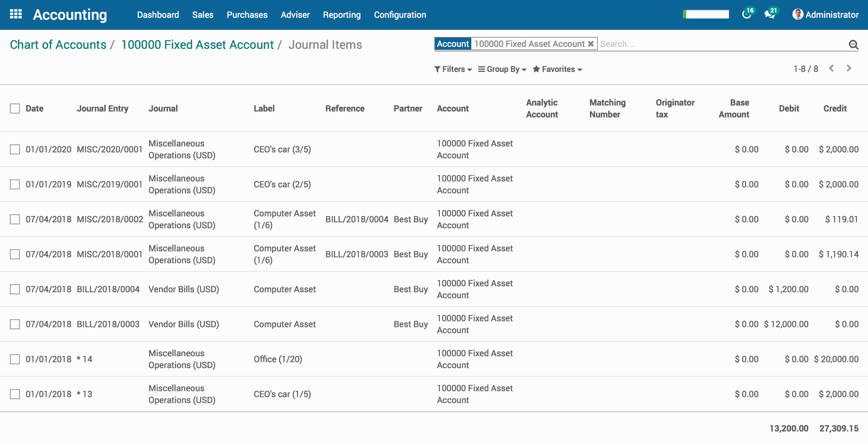Go to the next page with the arrow

849,68
